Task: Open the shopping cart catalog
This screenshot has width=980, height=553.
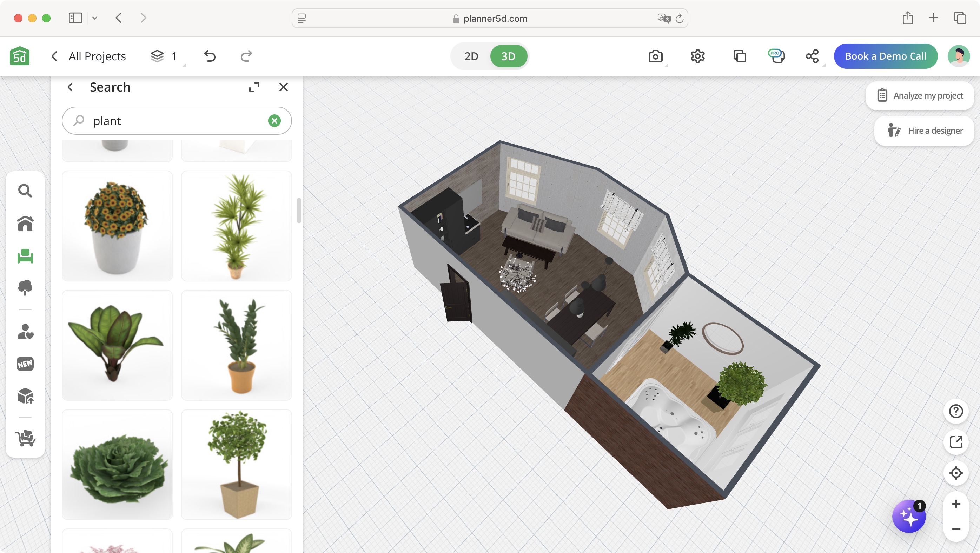Action: pos(25,440)
